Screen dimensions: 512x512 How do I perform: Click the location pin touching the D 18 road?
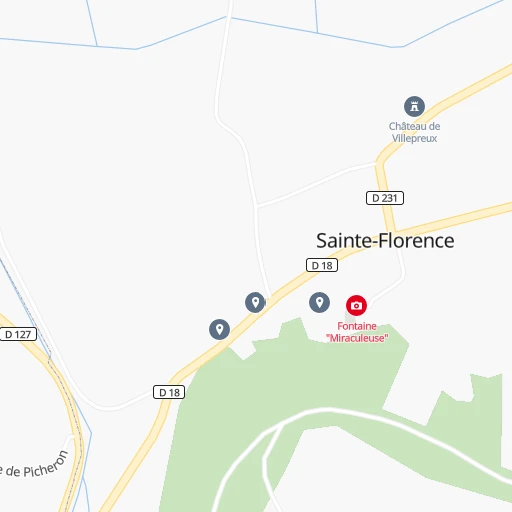(x=255, y=302)
